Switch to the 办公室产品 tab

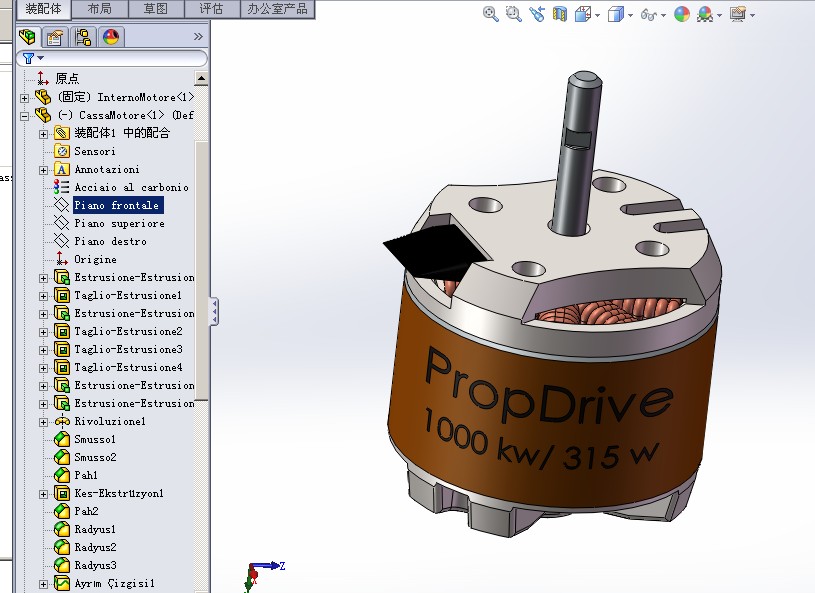point(277,9)
